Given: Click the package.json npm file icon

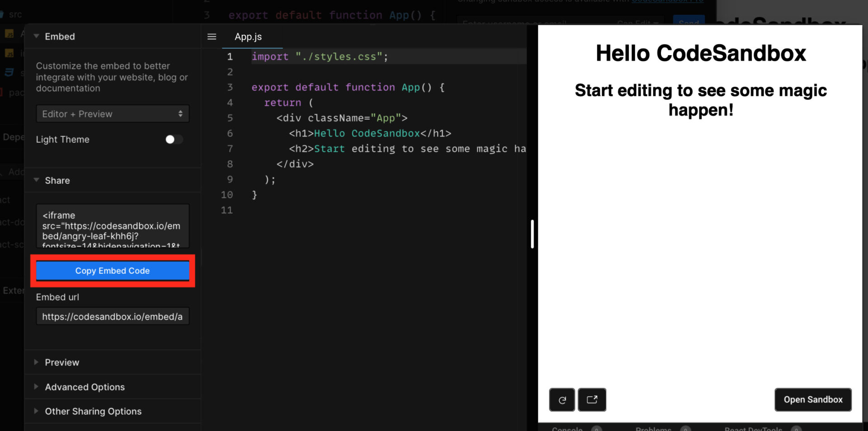Looking at the screenshot, I should 2,92.
